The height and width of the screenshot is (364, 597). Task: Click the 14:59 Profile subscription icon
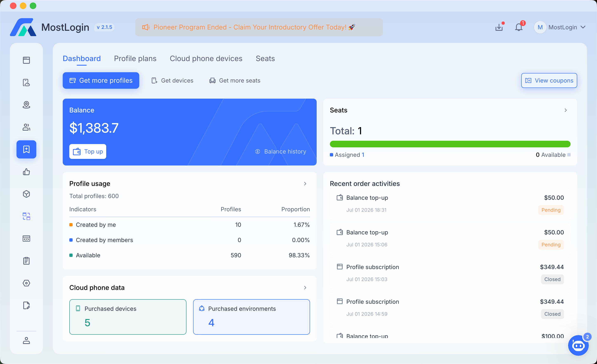coord(340,301)
